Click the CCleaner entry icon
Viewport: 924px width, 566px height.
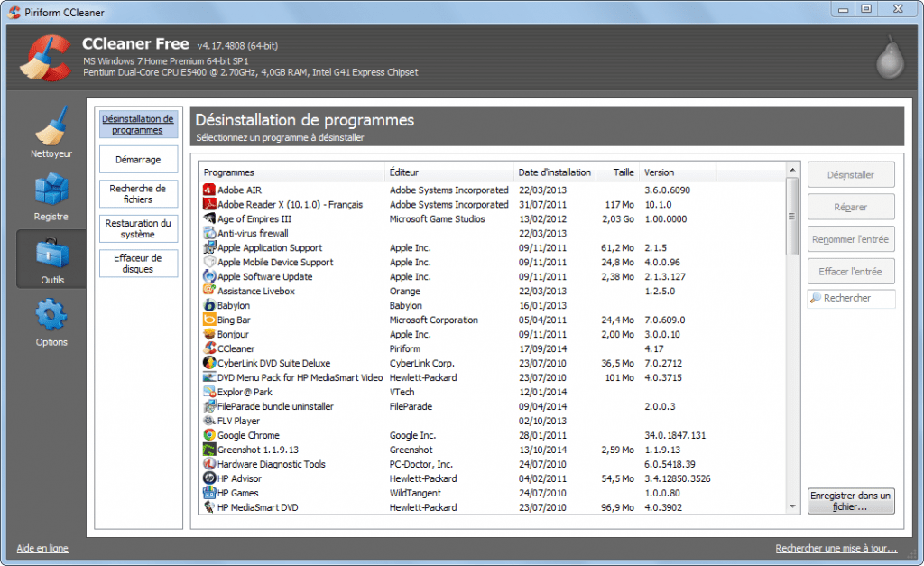pyautogui.click(x=209, y=348)
